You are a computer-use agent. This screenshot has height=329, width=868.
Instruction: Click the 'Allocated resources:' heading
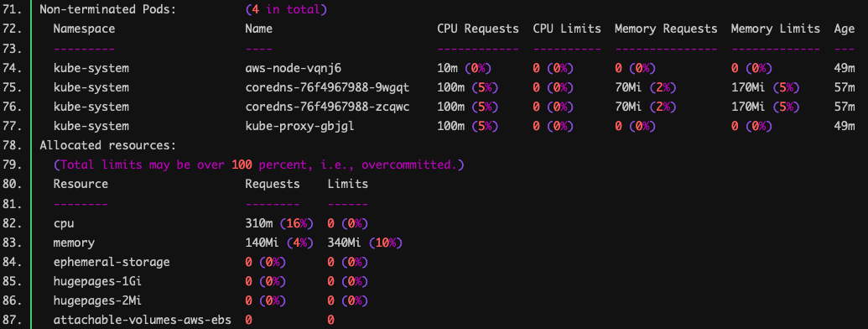click(x=107, y=146)
